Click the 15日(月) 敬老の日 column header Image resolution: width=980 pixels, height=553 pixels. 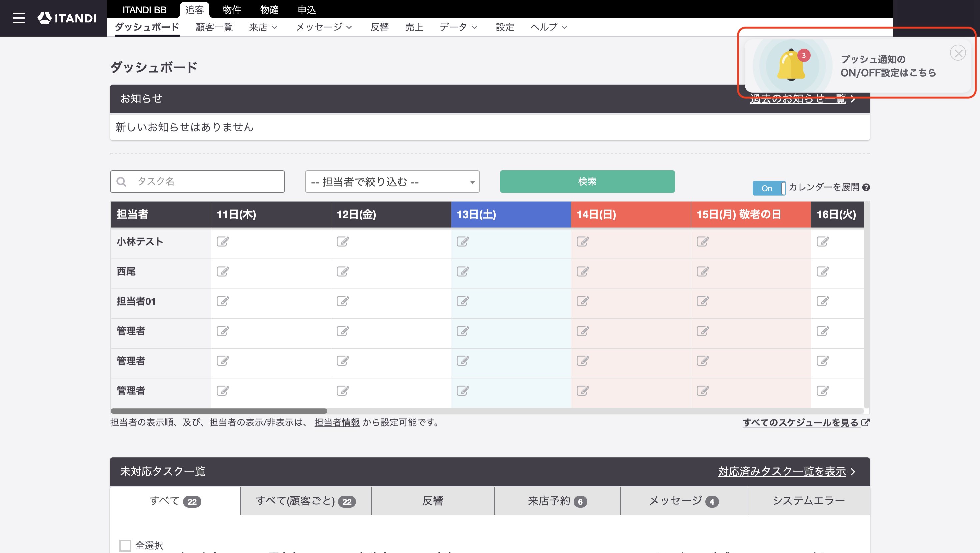(x=751, y=215)
